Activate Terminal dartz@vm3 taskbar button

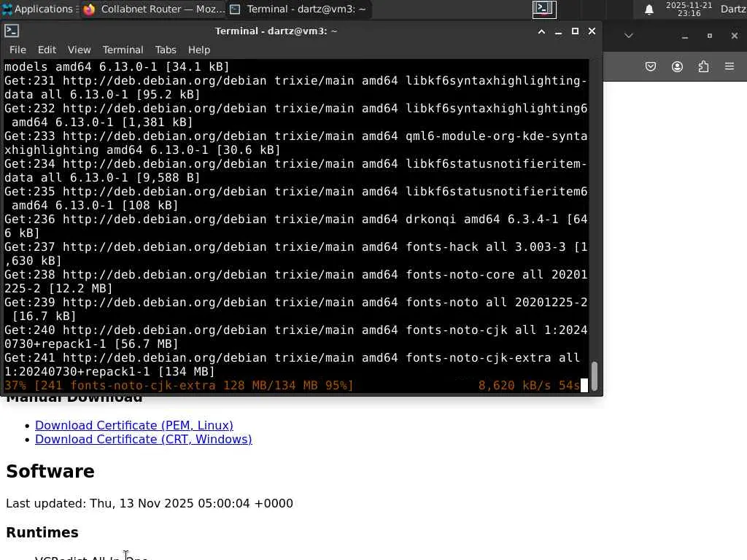(x=298, y=9)
